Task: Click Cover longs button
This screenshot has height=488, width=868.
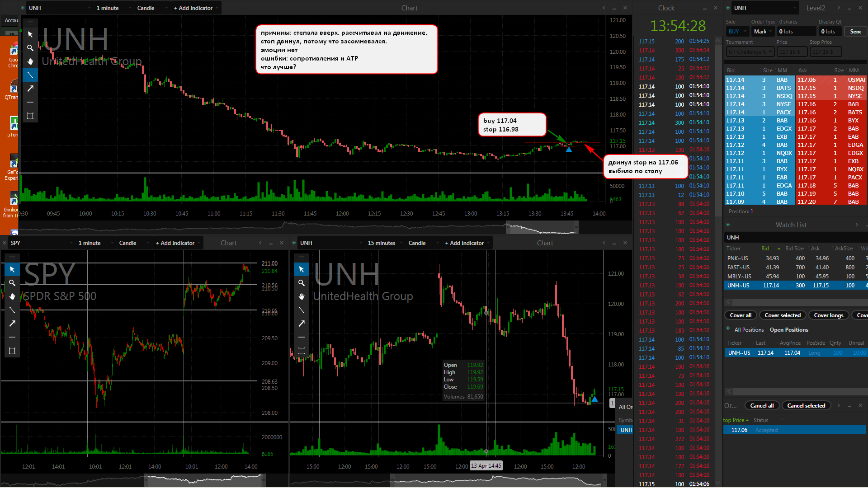Action: [x=829, y=315]
